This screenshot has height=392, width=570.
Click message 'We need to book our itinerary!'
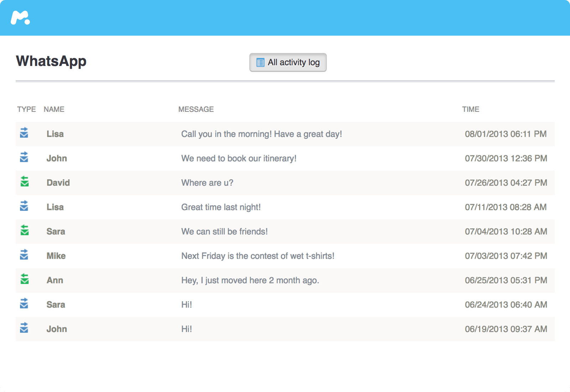[239, 159]
